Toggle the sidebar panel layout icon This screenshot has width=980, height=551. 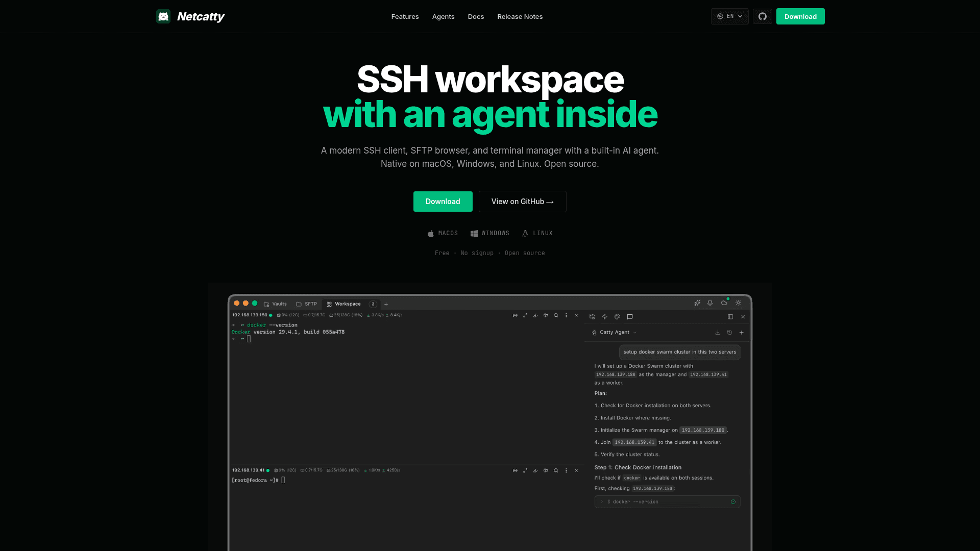730,317
